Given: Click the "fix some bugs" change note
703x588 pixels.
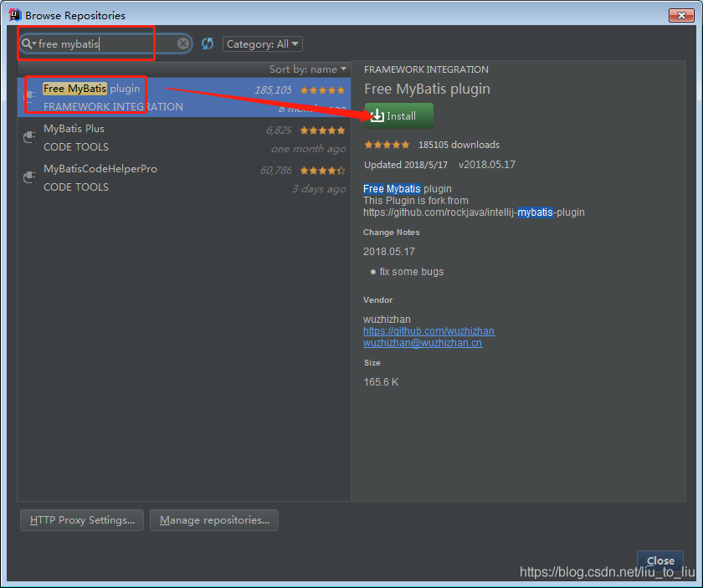Looking at the screenshot, I should click(412, 272).
